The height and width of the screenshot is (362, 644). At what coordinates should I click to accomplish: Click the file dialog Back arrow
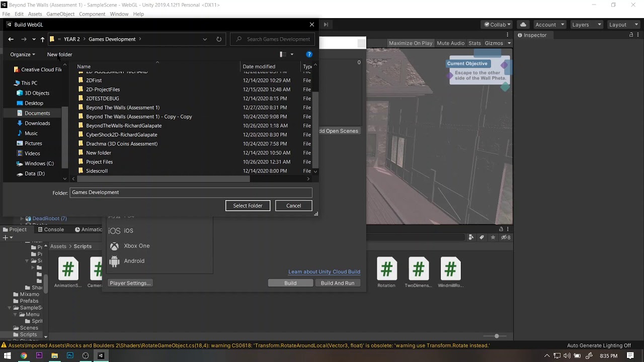click(11, 39)
